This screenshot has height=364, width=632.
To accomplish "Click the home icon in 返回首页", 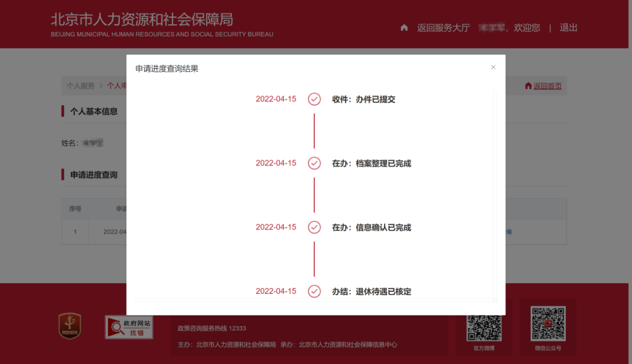I will pos(528,86).
